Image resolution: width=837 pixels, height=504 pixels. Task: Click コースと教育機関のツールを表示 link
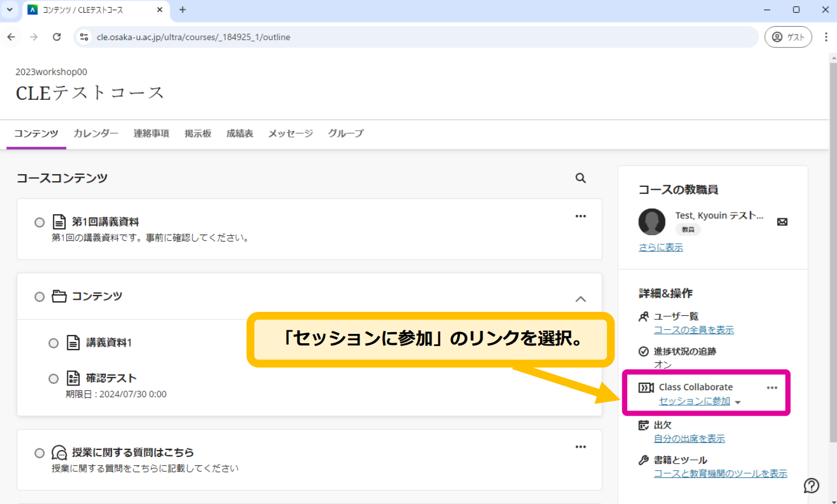(720, 473)
